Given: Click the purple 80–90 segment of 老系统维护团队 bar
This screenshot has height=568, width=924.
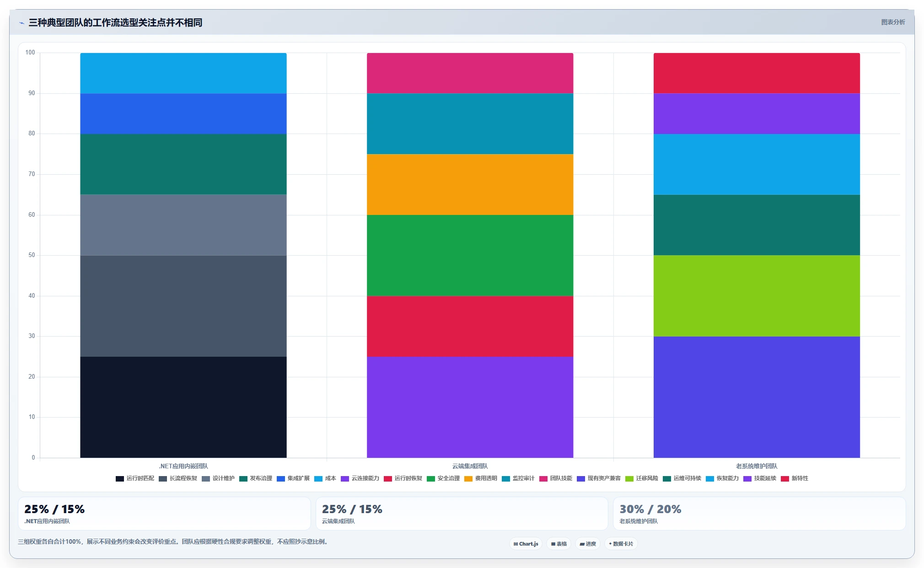Looking at the screenshot, I should pos(757,114).
